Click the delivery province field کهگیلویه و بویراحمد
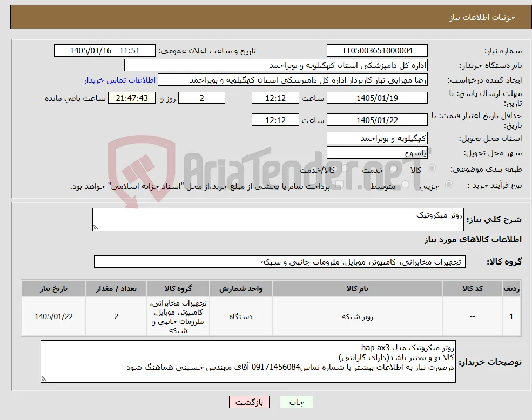 coord(377,138)
